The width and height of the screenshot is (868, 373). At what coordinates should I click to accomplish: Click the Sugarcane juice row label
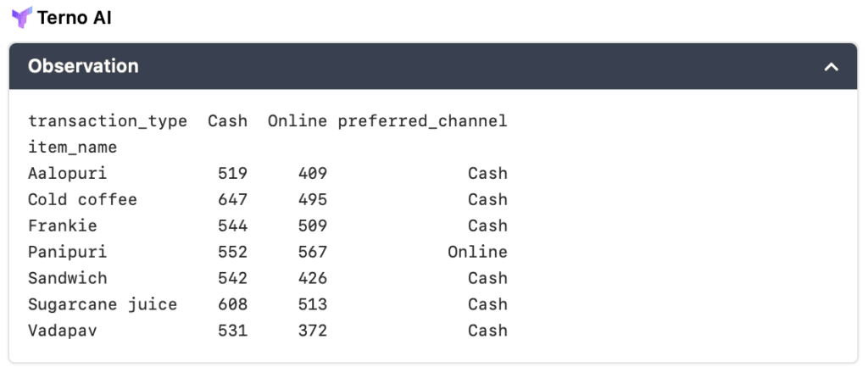pos(103,305)
